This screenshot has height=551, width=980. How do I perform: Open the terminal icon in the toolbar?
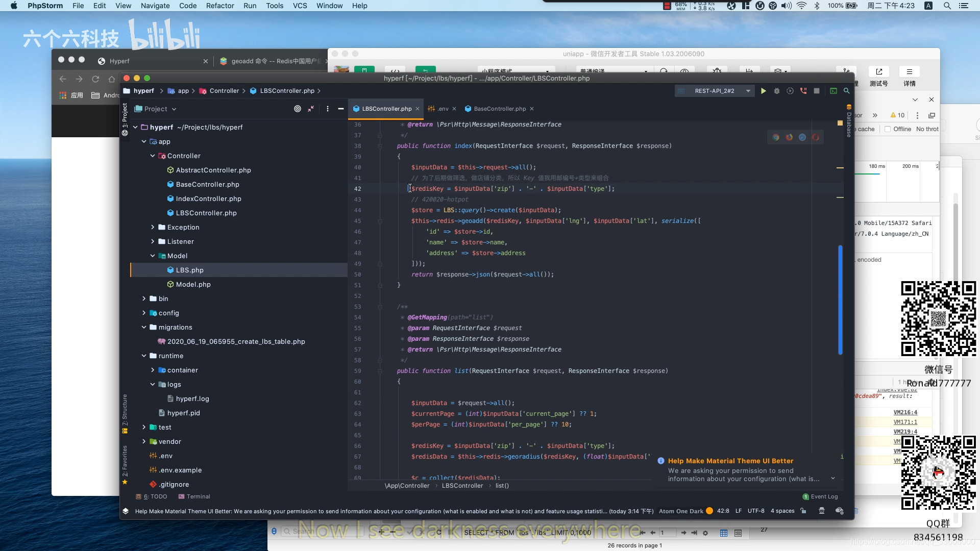coord(833,91)
